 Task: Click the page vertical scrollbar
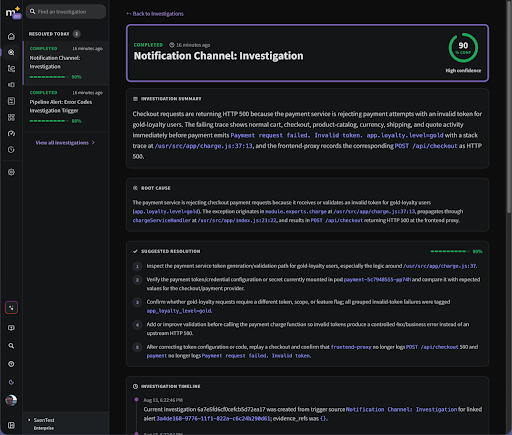(509, 107)
